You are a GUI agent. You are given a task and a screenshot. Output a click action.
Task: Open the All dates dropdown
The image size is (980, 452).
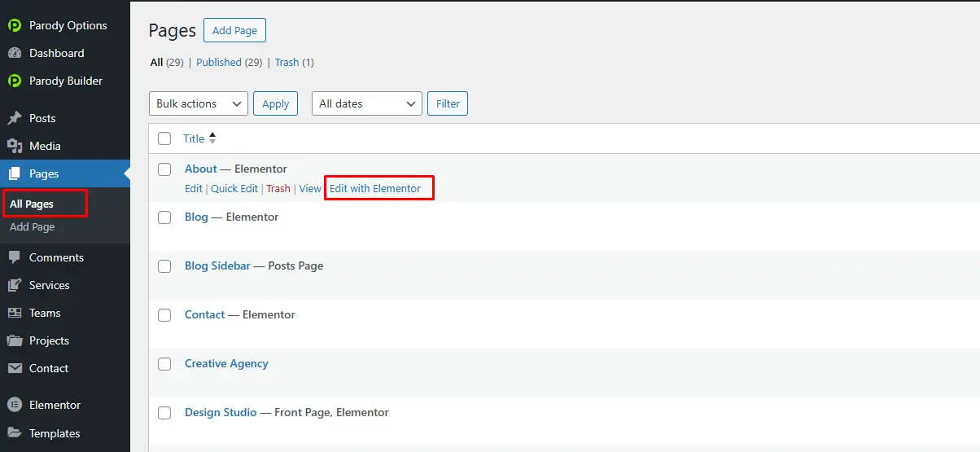click(x=367, y=103)
